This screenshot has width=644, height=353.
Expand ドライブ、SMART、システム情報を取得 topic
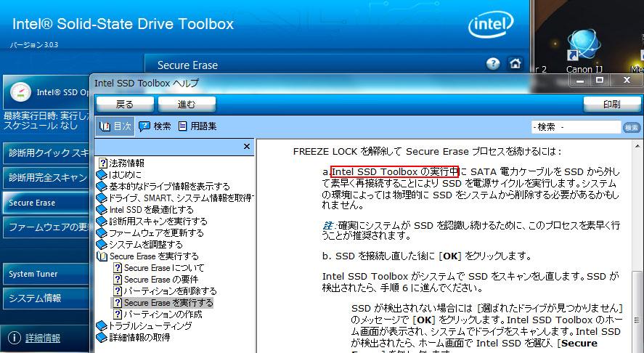(x=181, y=198)
